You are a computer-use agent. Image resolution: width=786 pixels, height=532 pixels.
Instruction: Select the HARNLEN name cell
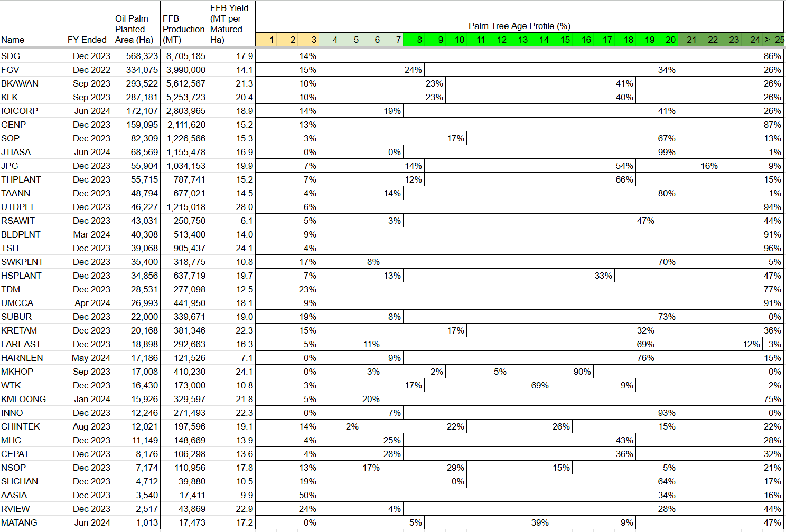click(33, 358)
